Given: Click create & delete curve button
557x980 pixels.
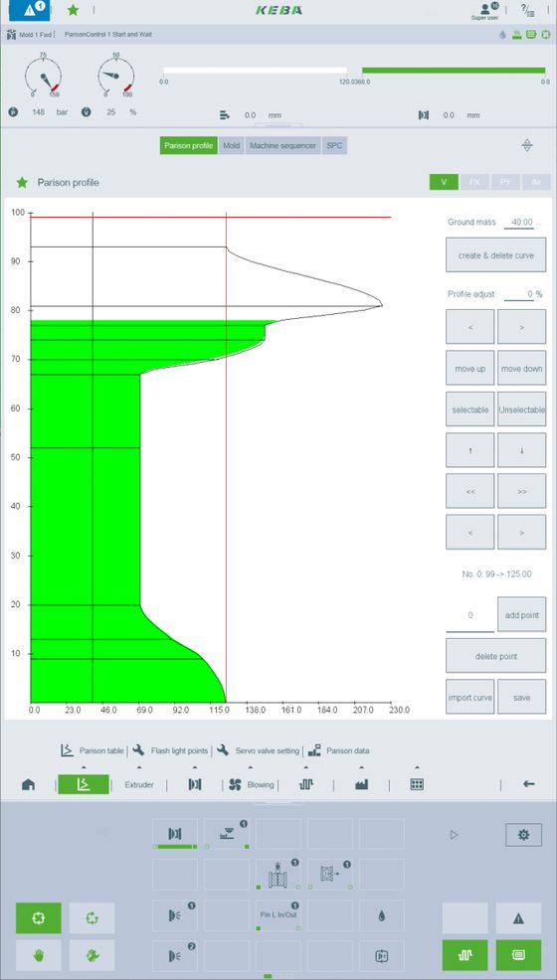Looking at the screenshot, I should pyautogui.click(x=495, y=255).
